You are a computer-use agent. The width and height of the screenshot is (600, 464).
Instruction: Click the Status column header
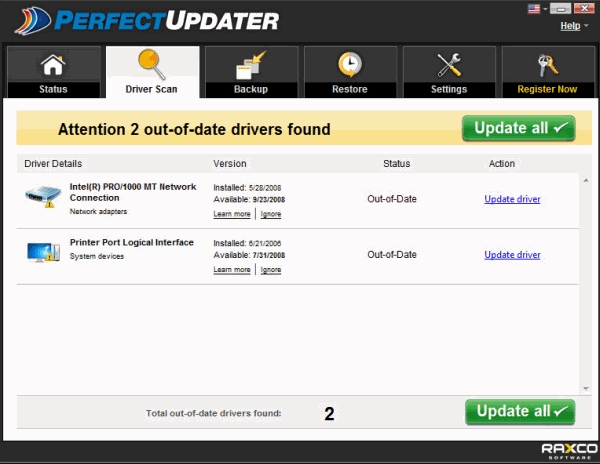pos(396,164)
